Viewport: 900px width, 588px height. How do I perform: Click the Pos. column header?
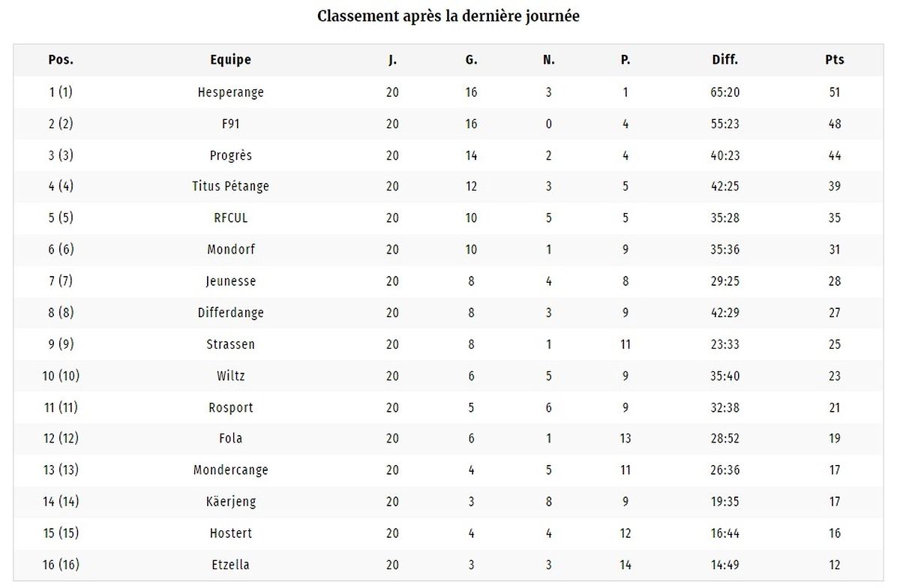pos(61,60)
